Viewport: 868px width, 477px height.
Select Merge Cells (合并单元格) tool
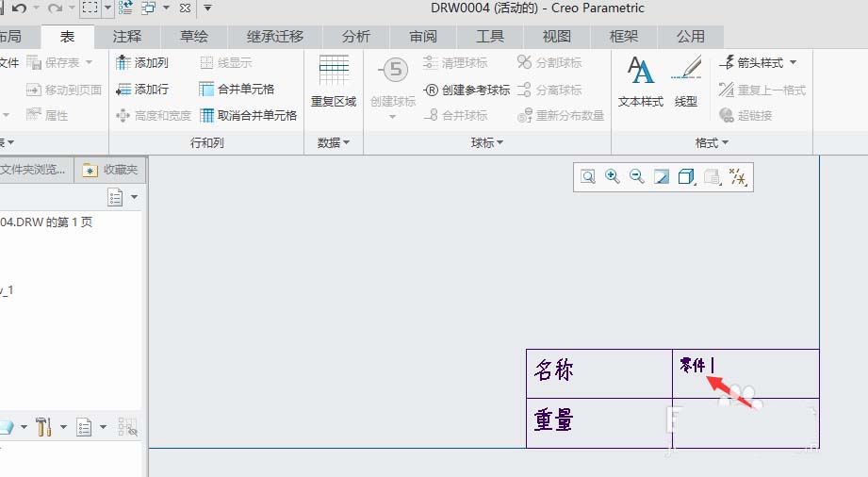click(x=237, y=90)
